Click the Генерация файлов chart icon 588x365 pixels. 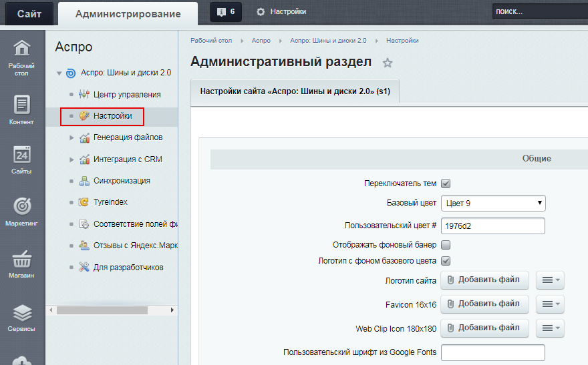point(84,137)
